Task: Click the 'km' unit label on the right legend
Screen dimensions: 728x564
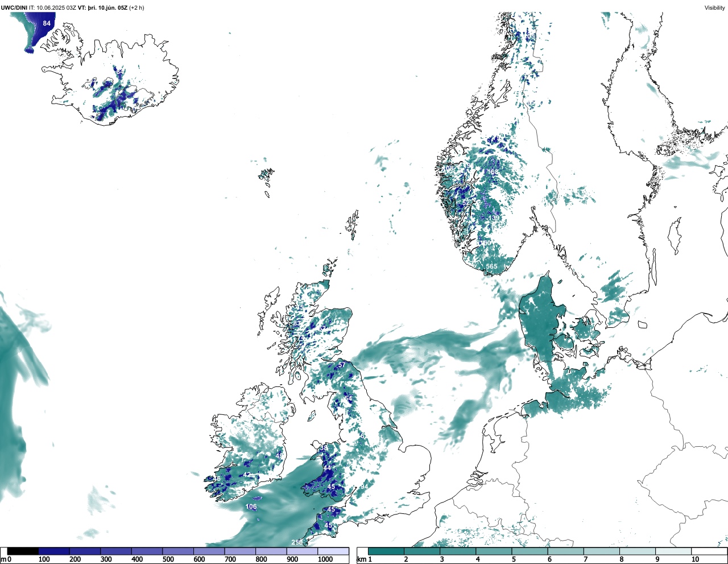Action: [x=361, y=559]
